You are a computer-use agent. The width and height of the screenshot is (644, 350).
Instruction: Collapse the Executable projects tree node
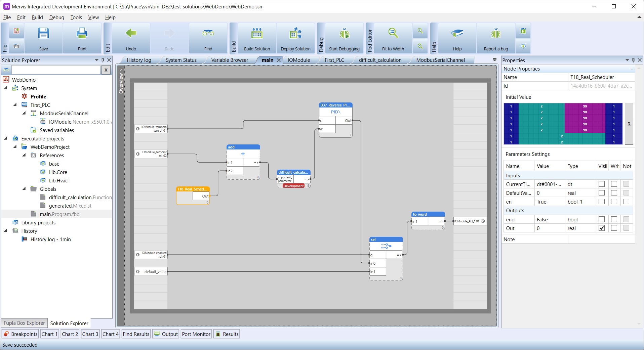coord(6,138)
